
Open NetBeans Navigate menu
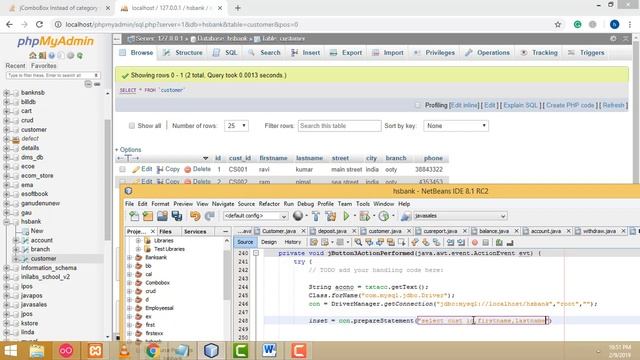(223, 204)
